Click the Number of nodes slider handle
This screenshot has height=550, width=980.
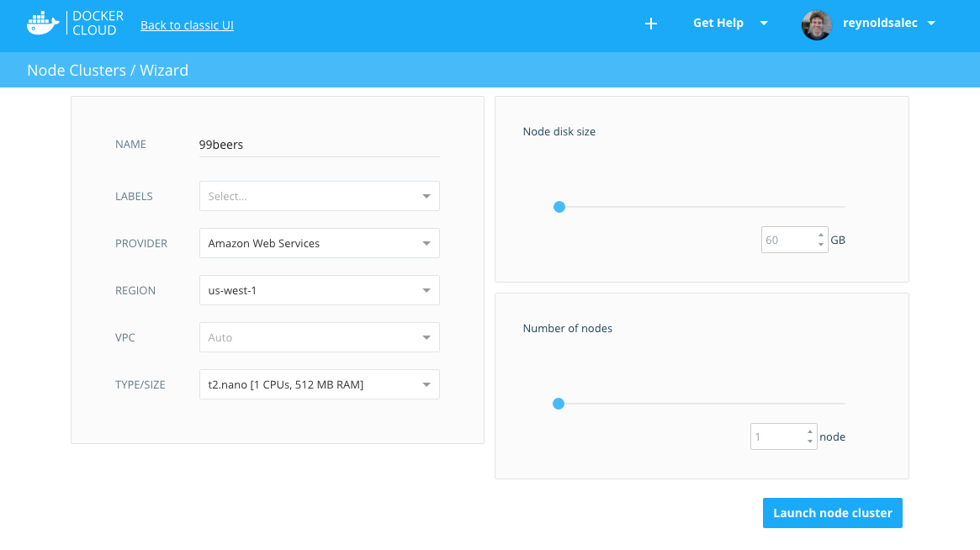pyautogui.click(x=559, y=404)
